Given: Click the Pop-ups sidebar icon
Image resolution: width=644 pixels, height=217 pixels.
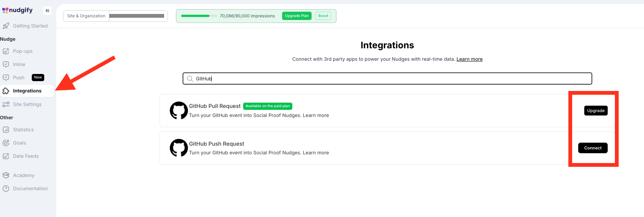Looking at the screenshot, I should click(x=6, y=51).
